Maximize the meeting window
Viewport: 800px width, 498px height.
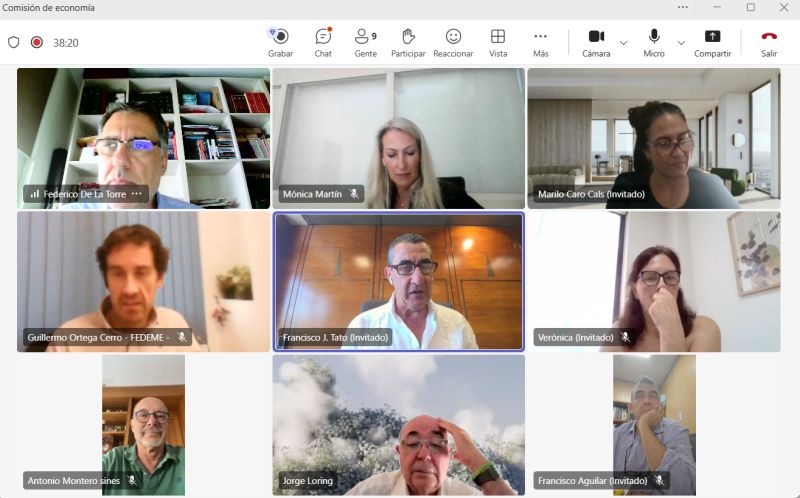tap(751, 7)
